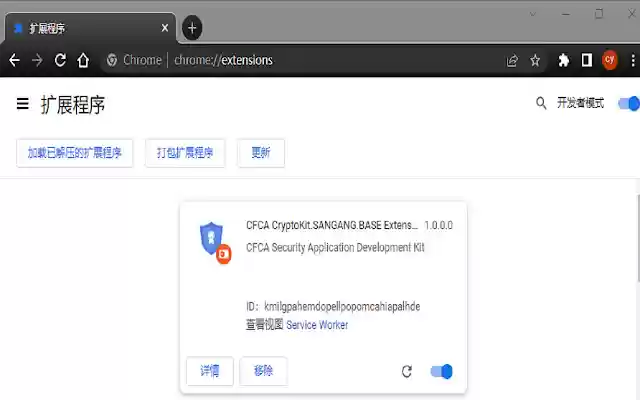The height and width of the screenshot is (400, 640).
Task: Toggle 开发者模式 switch
Action: [629, 103]
